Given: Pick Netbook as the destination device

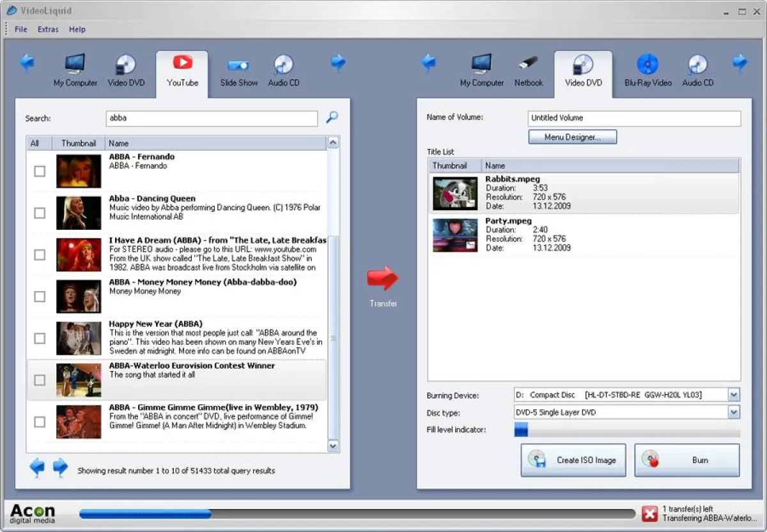Looking at the screenshot, I should pos(528,70).
